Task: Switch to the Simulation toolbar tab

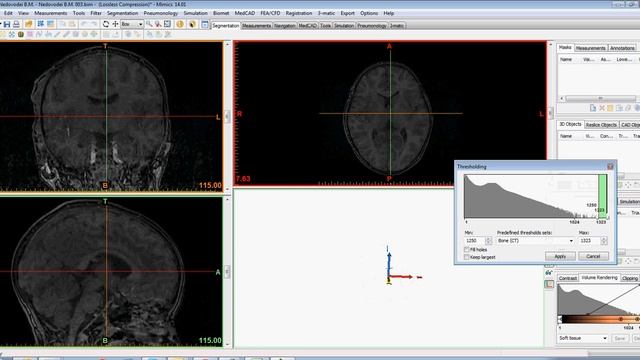Action: click(344, 26)
